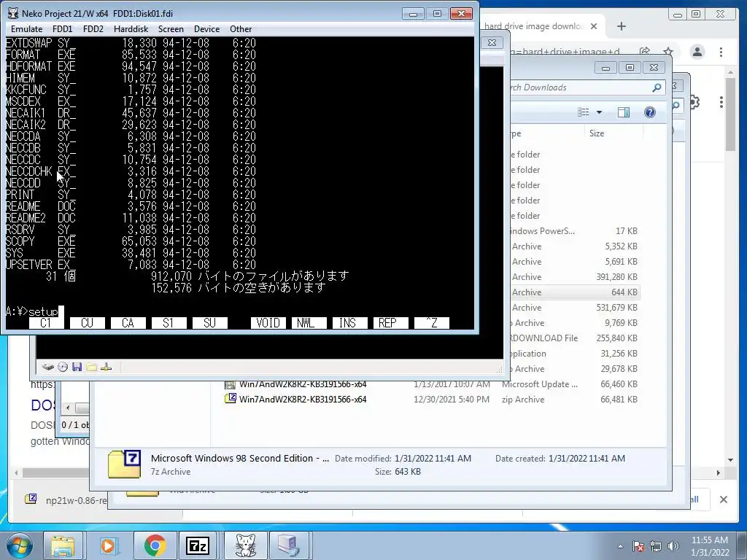Screen dimensions: 747x560
Task: Switch to Neko Project cat taskbar icon
Action: (245, 545)
